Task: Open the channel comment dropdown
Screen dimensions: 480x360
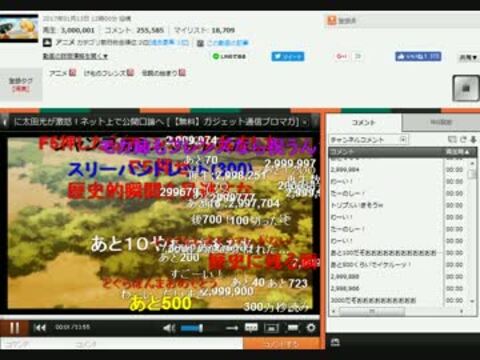Action: [368, 140]
